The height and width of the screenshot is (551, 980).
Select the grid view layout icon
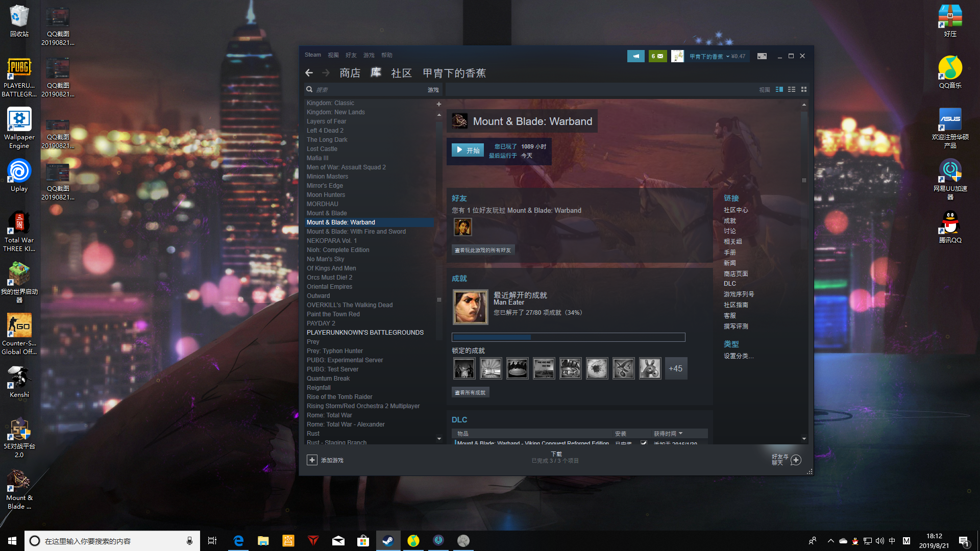(804, 89)
